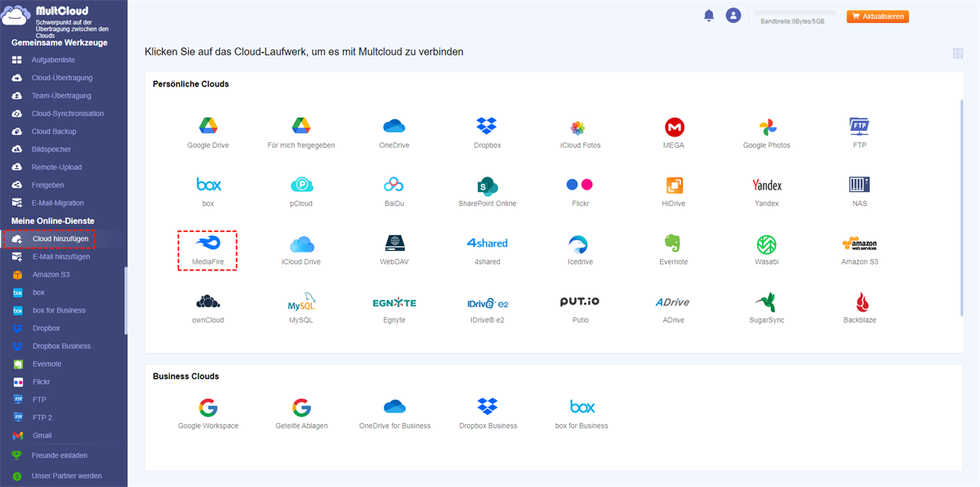This screenshot has width=980, height=487.
Task: Select Google Workspace business cloud
Action: tap(208, 407)
